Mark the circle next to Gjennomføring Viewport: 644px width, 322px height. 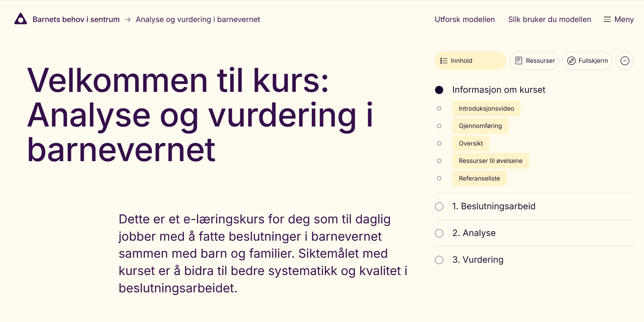(x=439, y=126)
